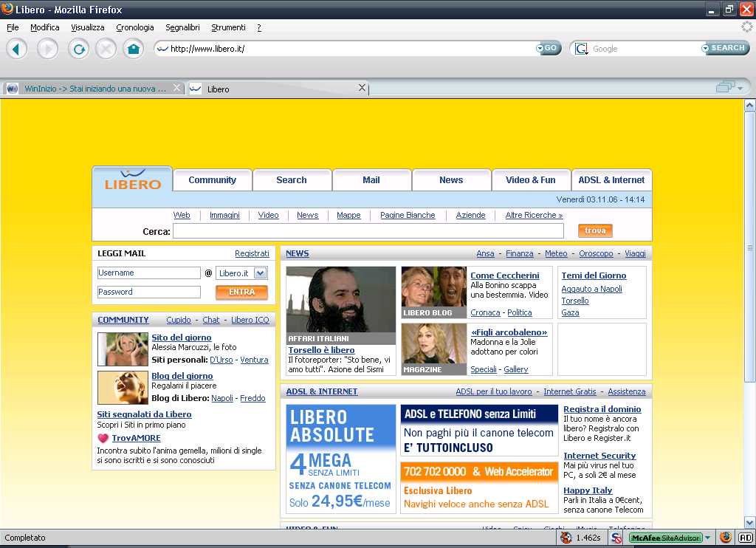This screenshot has height=548, width=756.
Task: Open the McAfee SiteAdvisor dropdown arrow
Action: pyautogui.click(x=707, y=538)
